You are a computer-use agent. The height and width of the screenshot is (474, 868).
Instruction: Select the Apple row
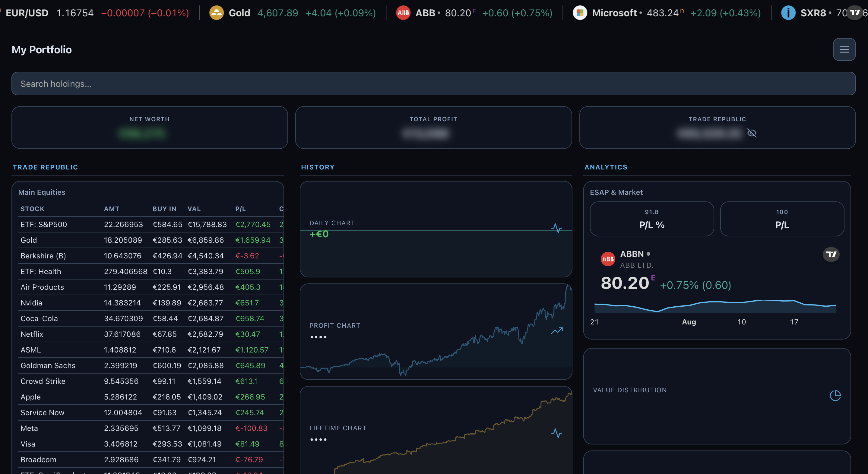tap(151, 397)
